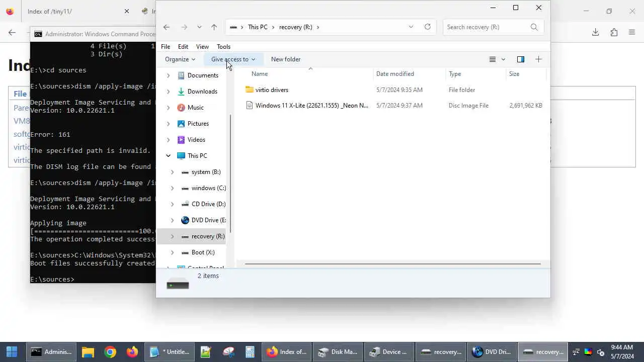
Task: Click recovery (R:) in the address breadcrumb
Action: pos(296,27)
